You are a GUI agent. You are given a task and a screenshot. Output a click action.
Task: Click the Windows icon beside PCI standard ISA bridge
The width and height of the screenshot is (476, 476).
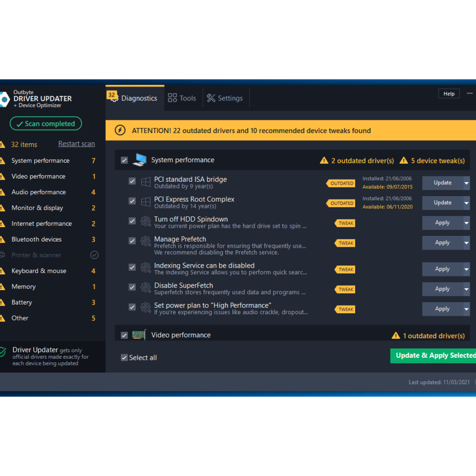click(146, 182)
